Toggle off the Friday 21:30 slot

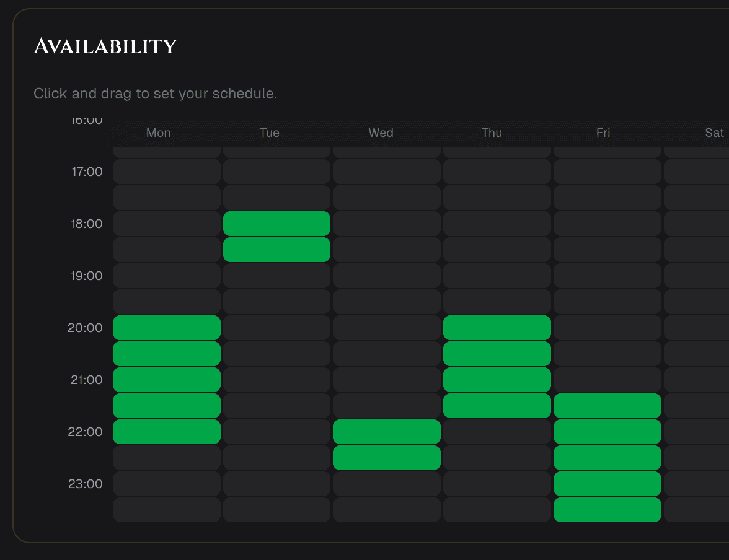click(607, 406)
